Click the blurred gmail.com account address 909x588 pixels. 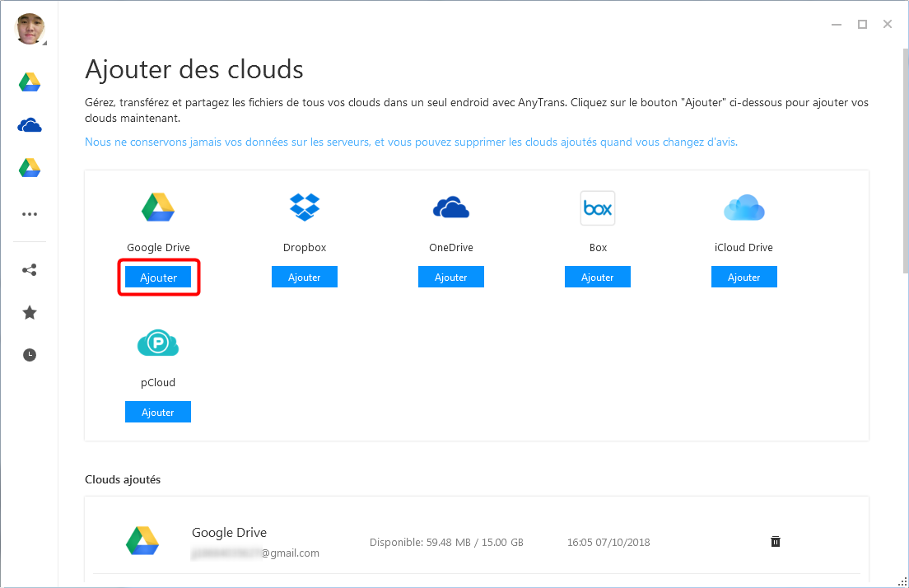click(255, 553)
